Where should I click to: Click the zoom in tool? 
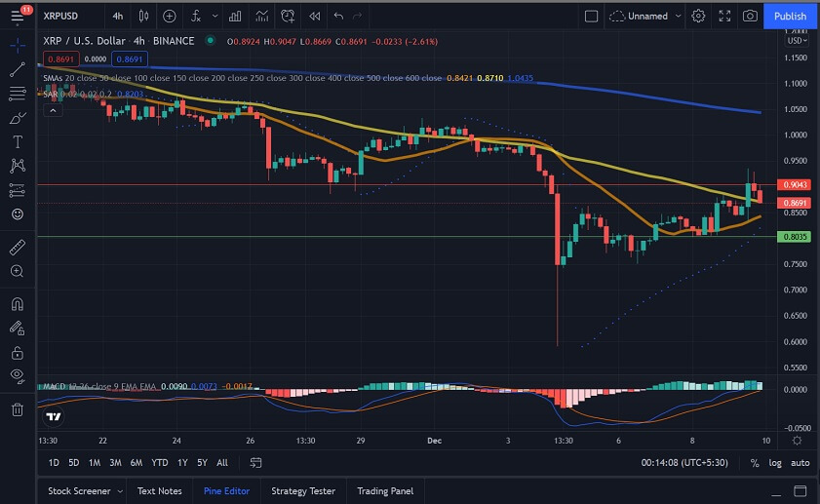[17, 271]
